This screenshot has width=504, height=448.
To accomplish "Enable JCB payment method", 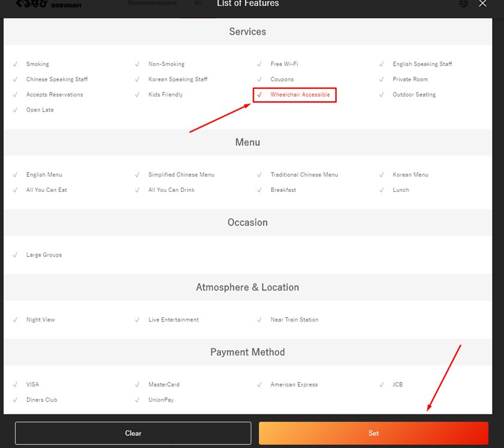I will pos(391,384).
